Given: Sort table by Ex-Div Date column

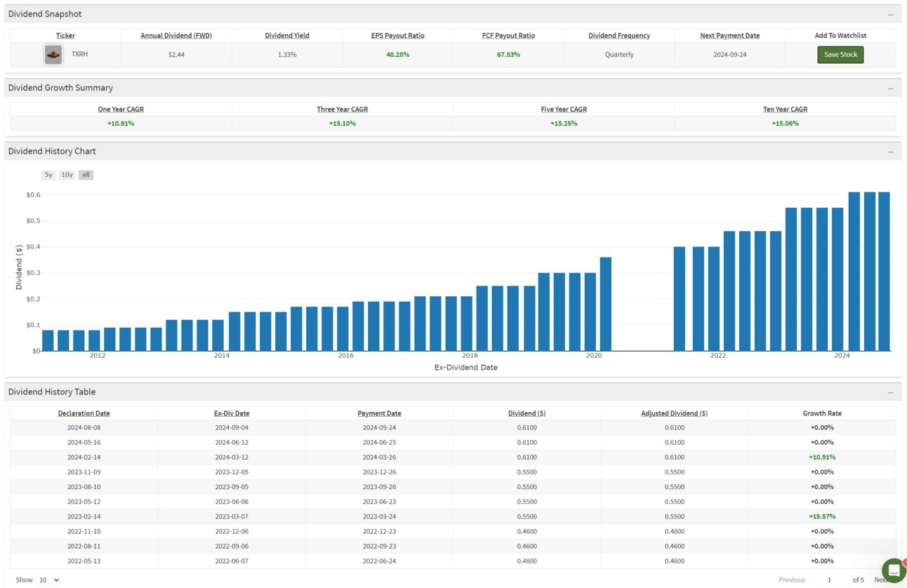Looking at the screenshot, I should pyautogui.click(x=232, y=413).
